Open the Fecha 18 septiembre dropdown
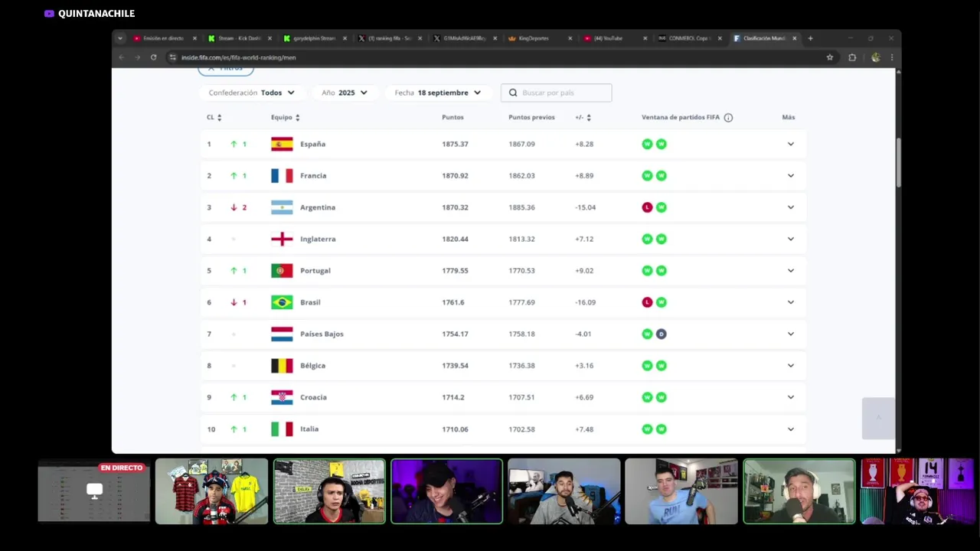 [x=438, y=93]
